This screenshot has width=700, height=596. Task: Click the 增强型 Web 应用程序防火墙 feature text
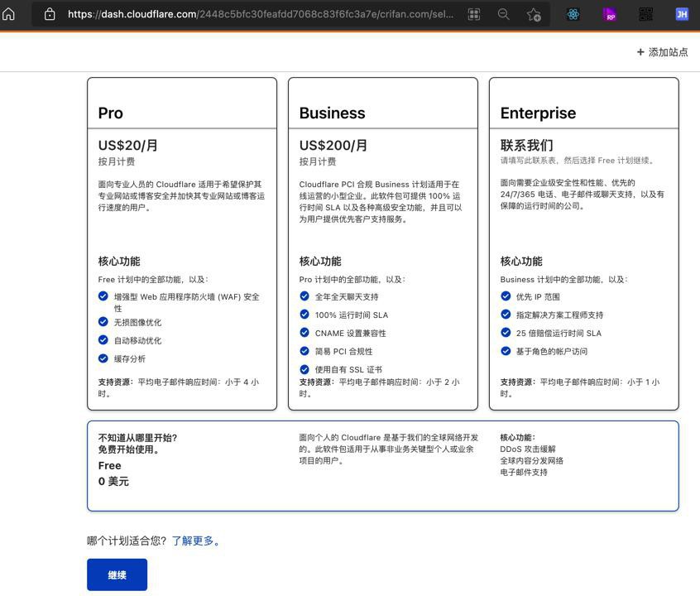click(x=187, y=302)
